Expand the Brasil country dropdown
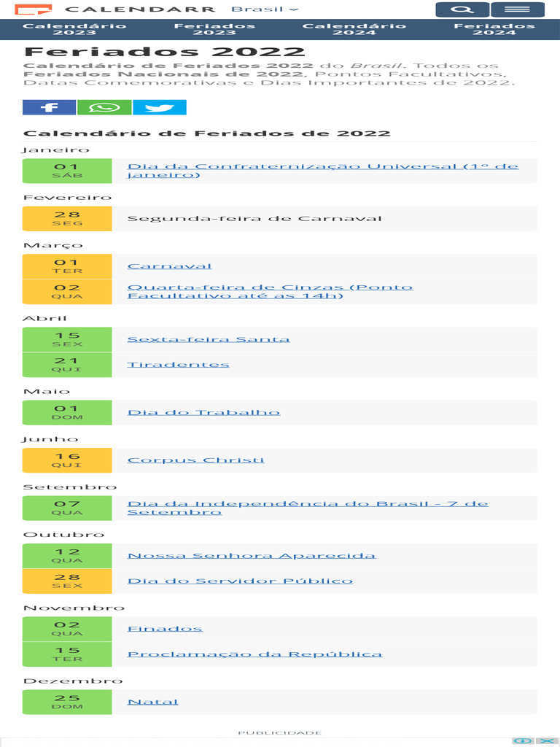The width and height of the screenshot is (560, 747). [x=265, y=9]
